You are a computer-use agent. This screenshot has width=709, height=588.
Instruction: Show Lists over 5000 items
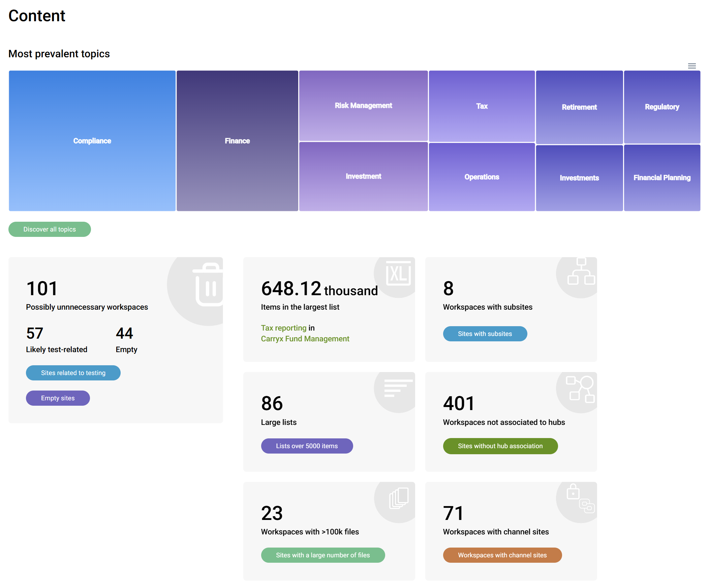pos(307,446)
